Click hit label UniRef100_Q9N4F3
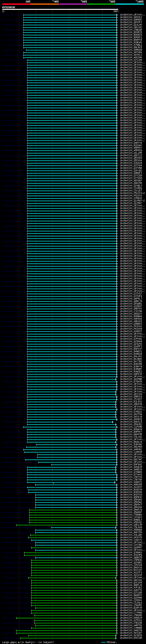Viewport: 146px width, 644px height. [131, 173]
